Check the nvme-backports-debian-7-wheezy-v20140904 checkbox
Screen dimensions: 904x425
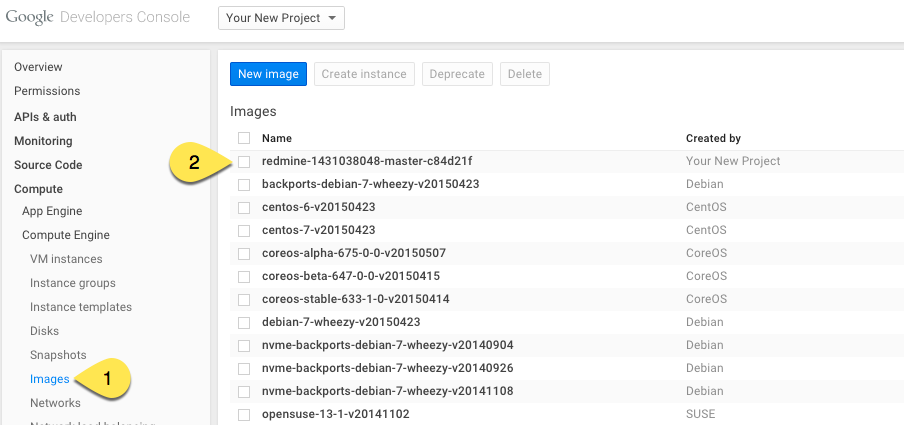[244, 345]
